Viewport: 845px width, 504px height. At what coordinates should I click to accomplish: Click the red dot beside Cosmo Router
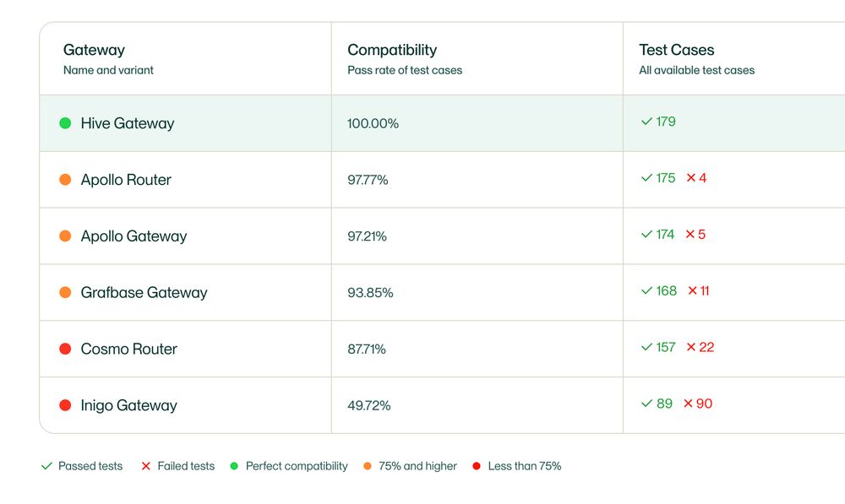(x=65, y=349)
